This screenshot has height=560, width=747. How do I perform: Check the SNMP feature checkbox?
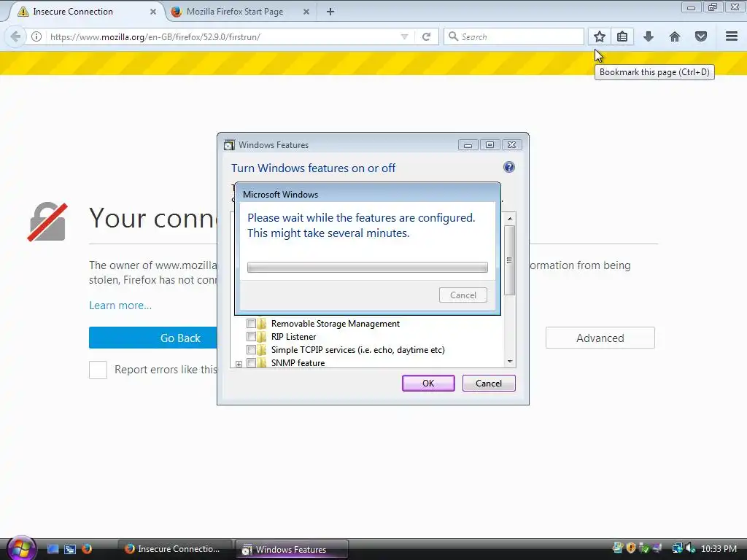click(251, 363)
